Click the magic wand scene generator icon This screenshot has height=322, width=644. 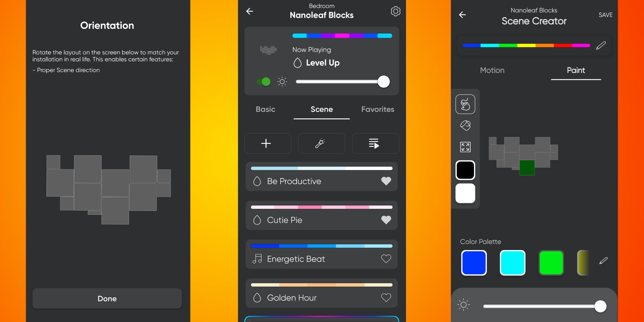click(x=322, y=143)
